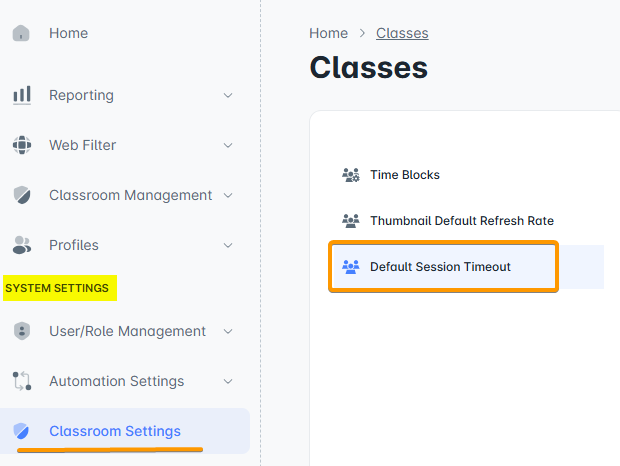
Task: Click the Automation Settings flow icon
Action: tap(21, 381)
